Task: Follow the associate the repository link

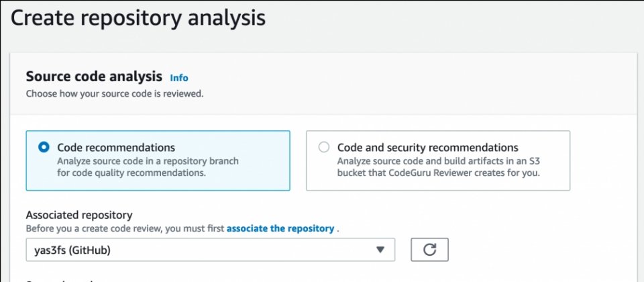Action: [x=280, y=228]
